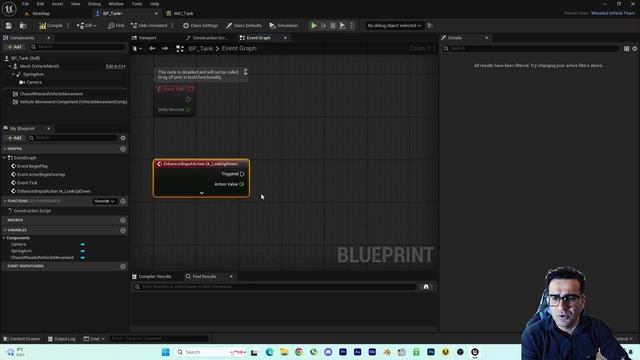Screen dimensions: 640x360
Task: Switch to the NewMap tab
Action: point(41,13)
